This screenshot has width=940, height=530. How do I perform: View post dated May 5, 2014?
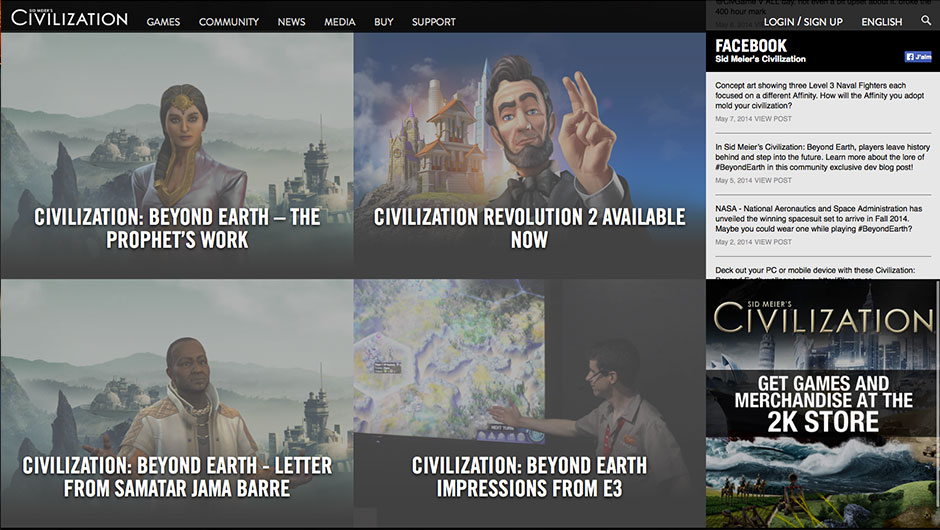(x=772, y=180)
